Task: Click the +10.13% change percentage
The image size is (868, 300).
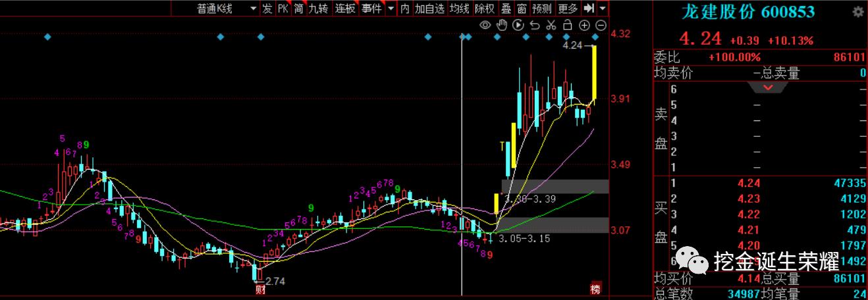Action: pos(790,41)
